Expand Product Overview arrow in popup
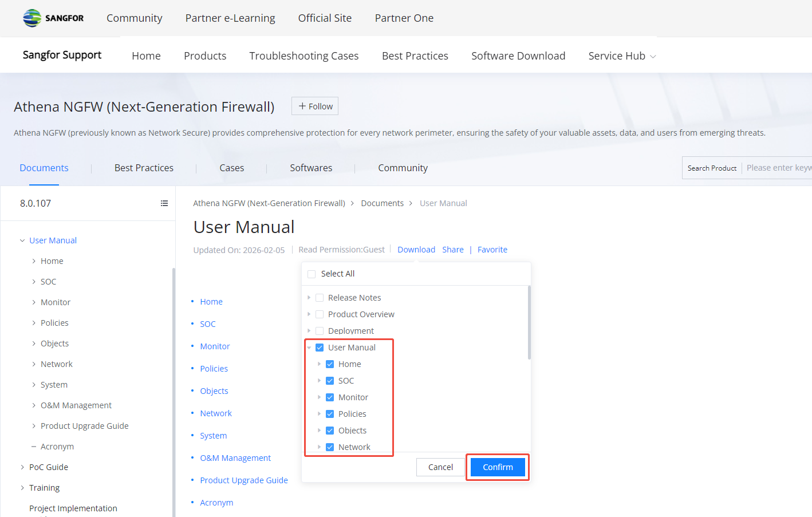 [309, 314]
